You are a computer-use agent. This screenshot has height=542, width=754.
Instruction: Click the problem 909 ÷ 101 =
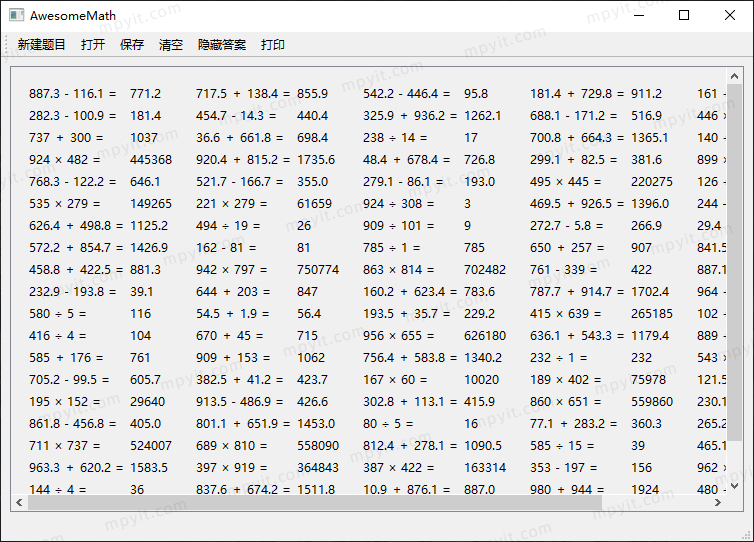point(399,226)
